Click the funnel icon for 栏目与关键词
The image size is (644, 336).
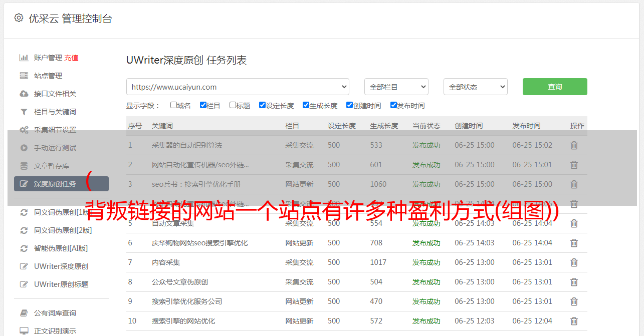24,112
